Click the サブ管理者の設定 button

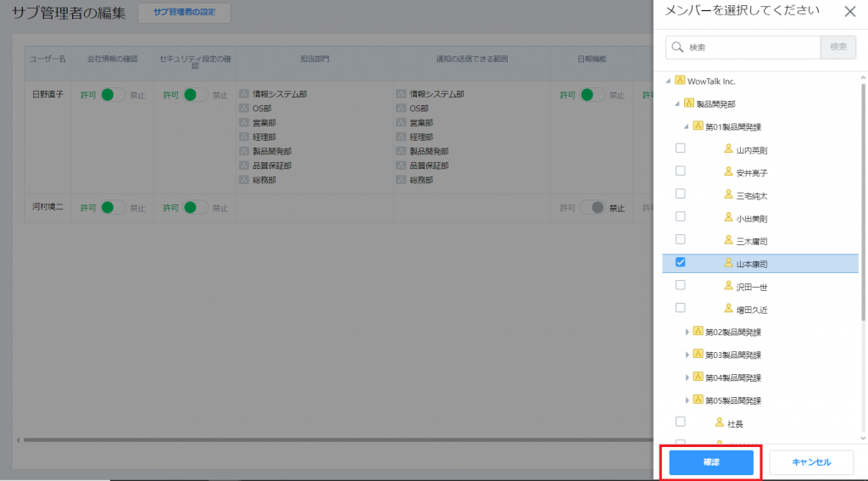(x=184, y=13)
